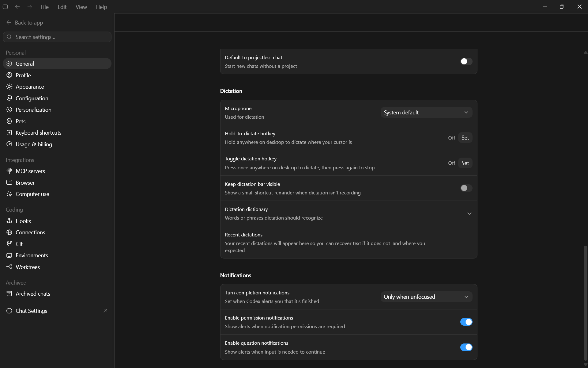Expand the Dictation dictionary chevron

469,213
